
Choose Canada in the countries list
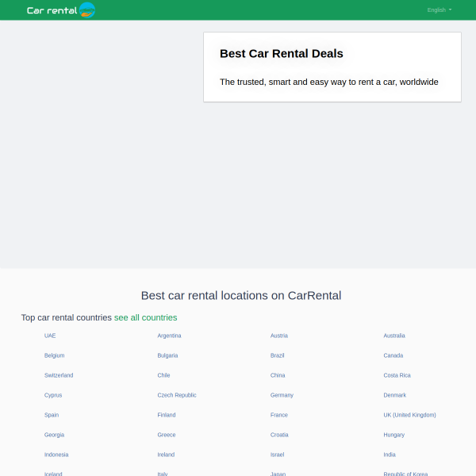point(393,355)
